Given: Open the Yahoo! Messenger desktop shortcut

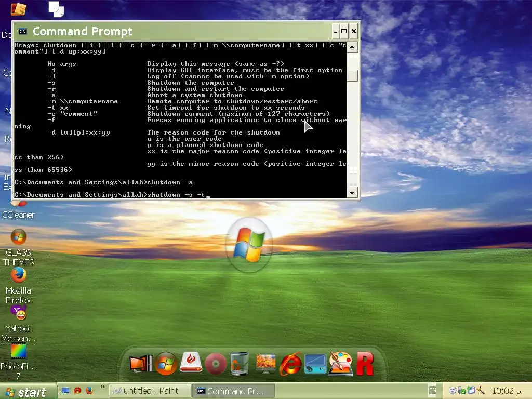Looking at the screenshot, I should point(18,324).
